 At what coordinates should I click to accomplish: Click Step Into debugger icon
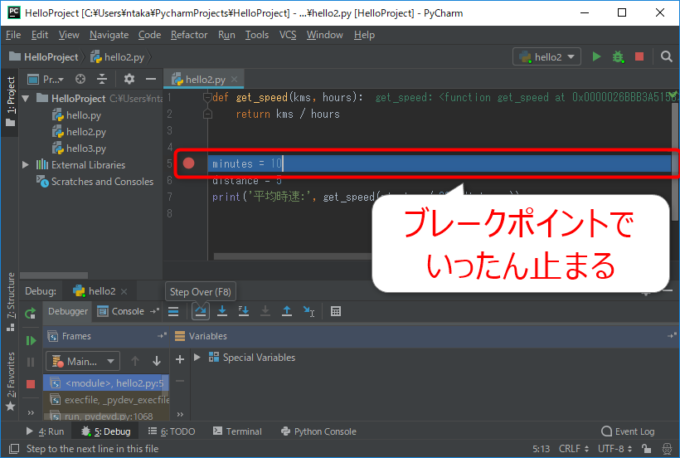222,311
